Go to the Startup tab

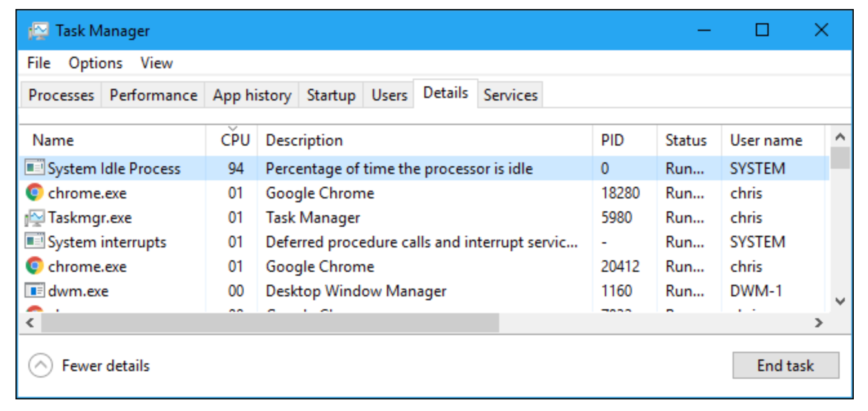331,95
